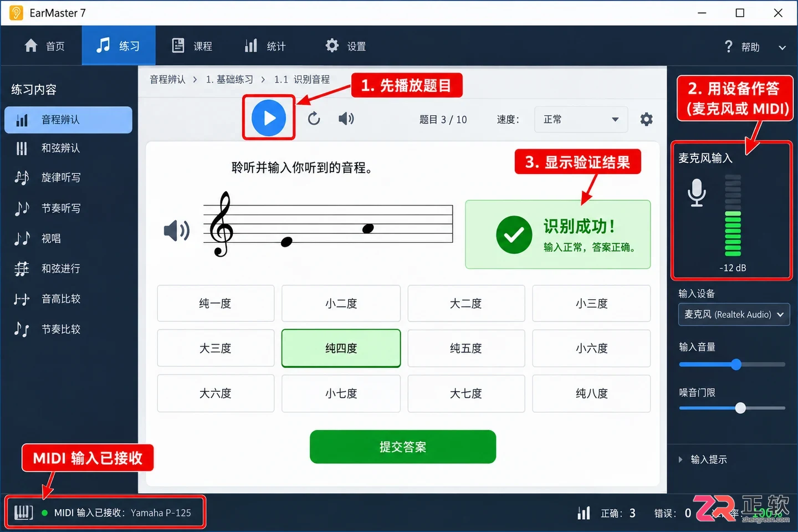The height and width of the screenshot is (532, 798).
Task: Open the 速度 speed dropdown
Action: 581,119
